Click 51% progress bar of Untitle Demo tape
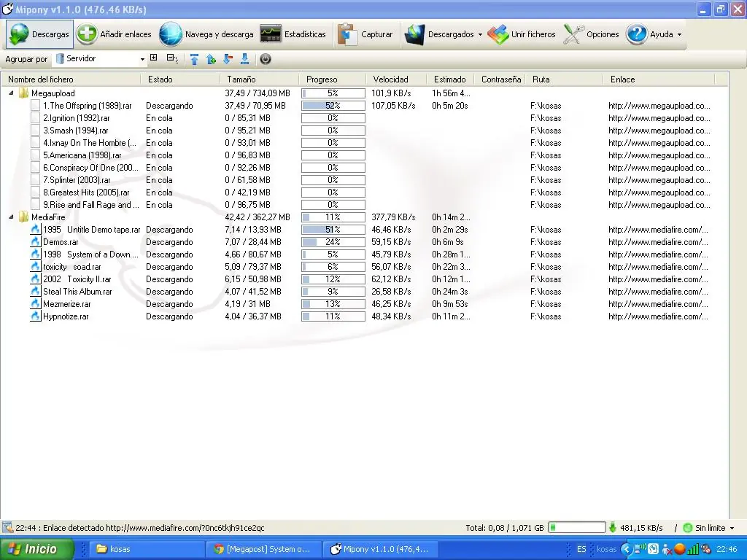The width and height of the screenshot is (747, 560). click(333, 230)
